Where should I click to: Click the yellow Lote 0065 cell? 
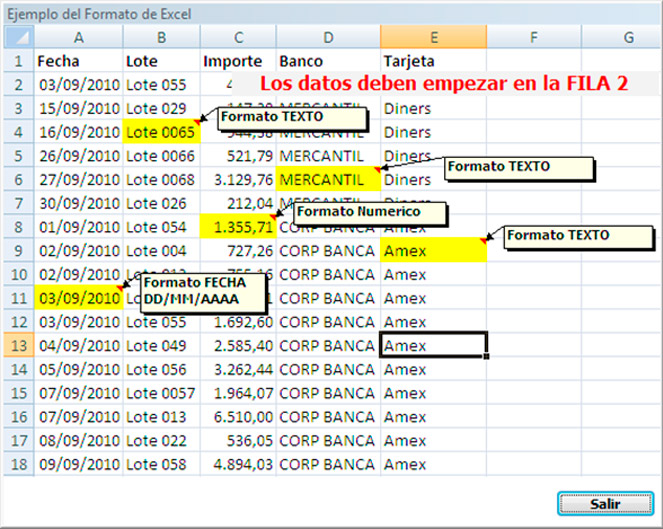coord(161,132)
